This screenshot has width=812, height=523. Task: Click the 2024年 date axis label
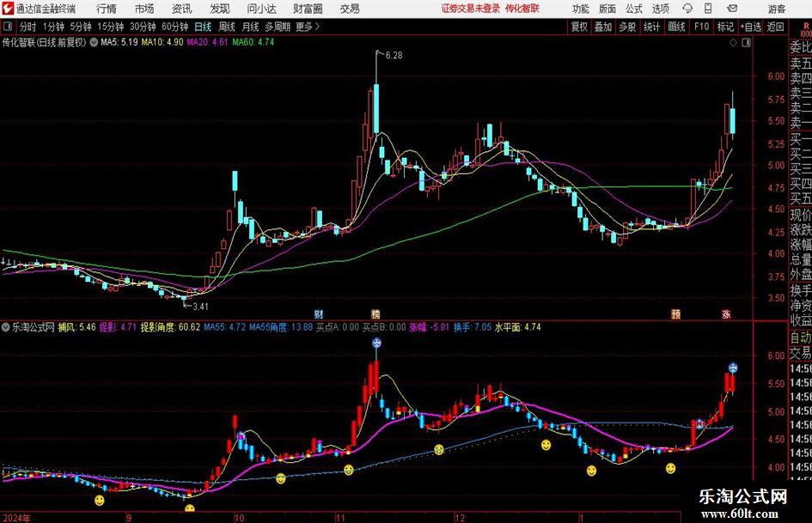pos(16,518)
